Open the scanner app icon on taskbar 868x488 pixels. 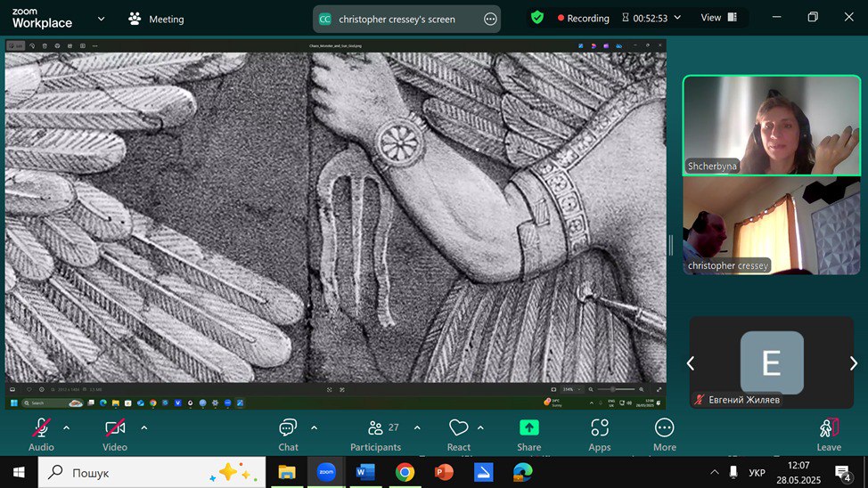click(483, 473)
